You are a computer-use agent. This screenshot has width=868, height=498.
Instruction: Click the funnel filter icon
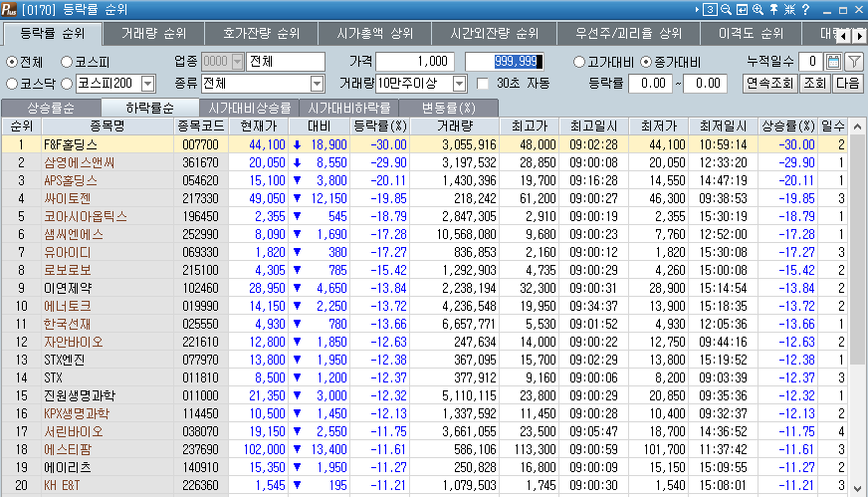[854, 62]
